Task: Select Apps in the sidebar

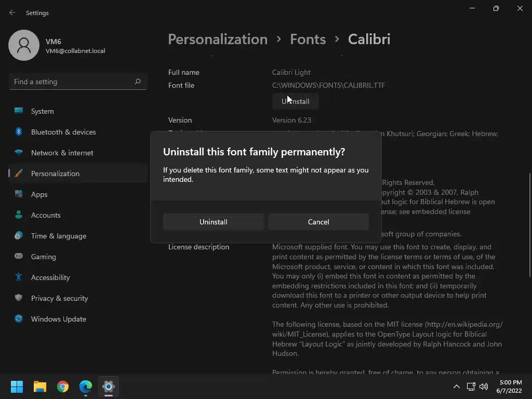Action: (x=39, y=194)
